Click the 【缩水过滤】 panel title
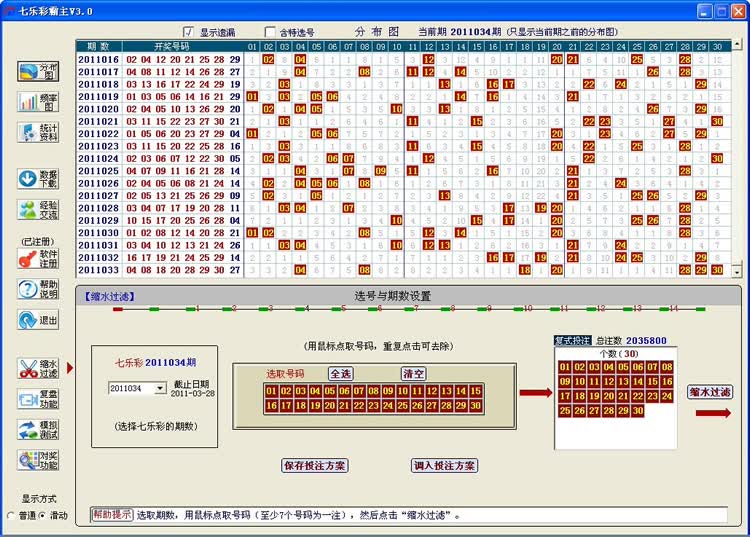Image resolution: width=750 pixels, height=537 pixels. [x=110, y=296]
